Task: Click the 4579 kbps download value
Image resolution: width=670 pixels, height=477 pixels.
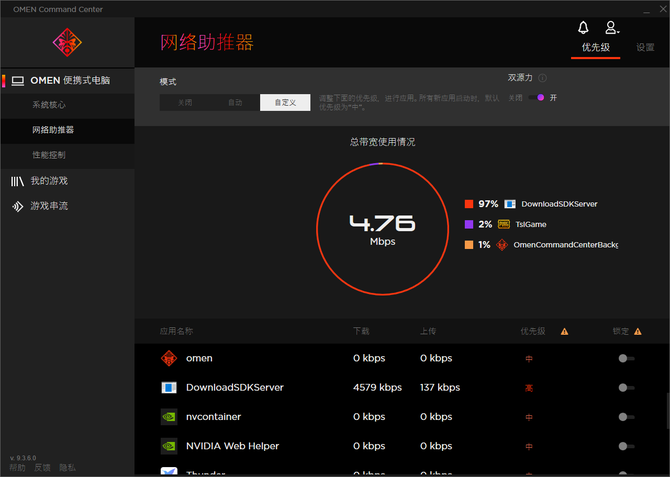Action: coord(377,388)
